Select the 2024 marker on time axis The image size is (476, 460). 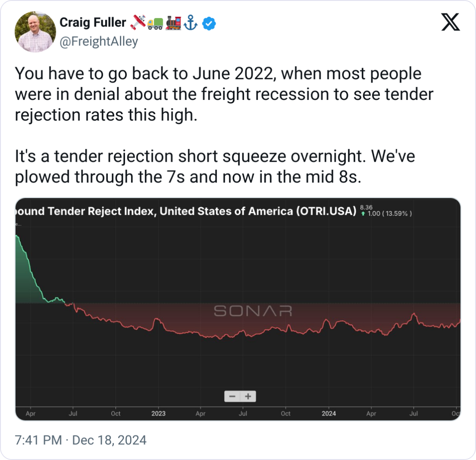pos(328,413)
